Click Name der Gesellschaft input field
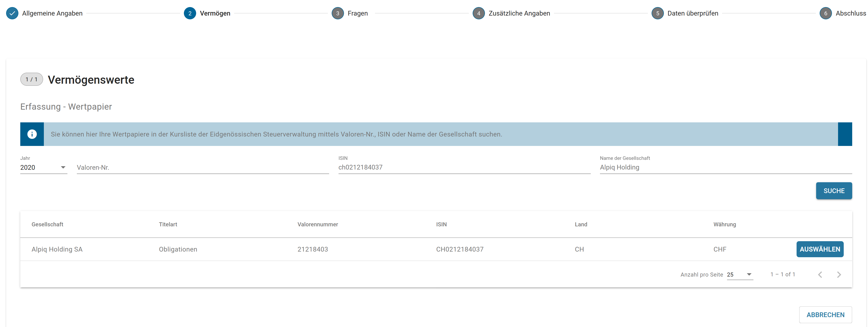Viewport: 868px width, 327px height. tap(725, 168)
